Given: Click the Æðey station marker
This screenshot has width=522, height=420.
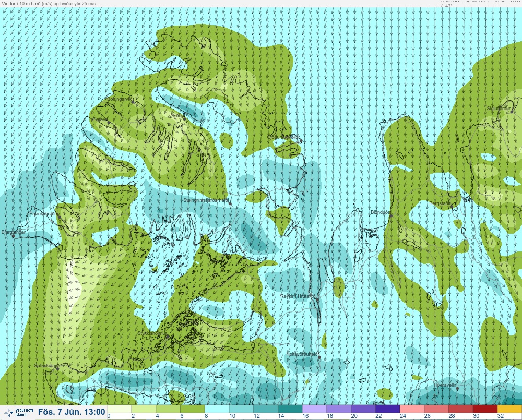Looking at the screenshot, I should click(x=184, y=119).
